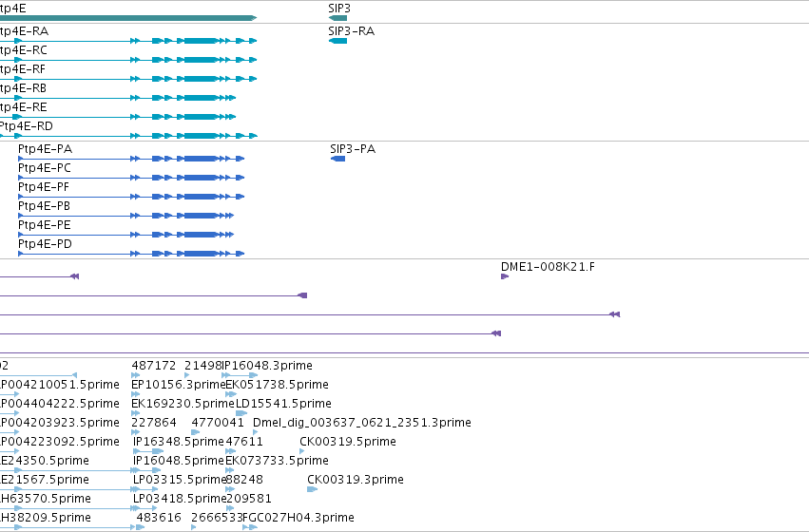Click EST label 47611

pyautogui.click(x=244, y=442)
